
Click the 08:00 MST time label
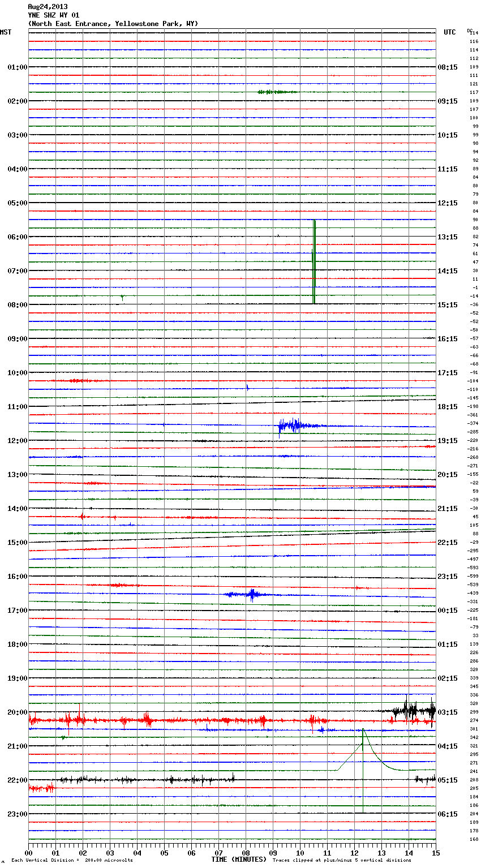pos(18,305)
